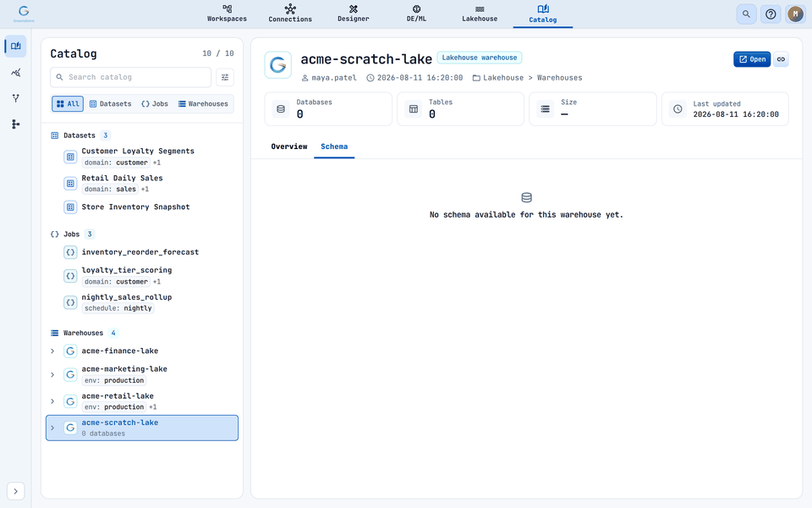The height and width of the screenshot is (508, 812).
Task: Focus the Search catalog input
Action: tap(130, 77)
